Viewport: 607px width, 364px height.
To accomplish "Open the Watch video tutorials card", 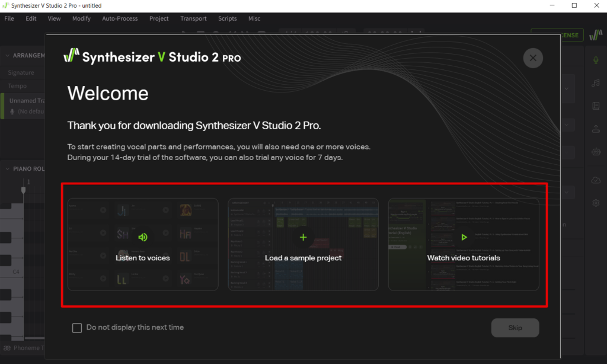I will pyautogui.click(x=464, y=244).
